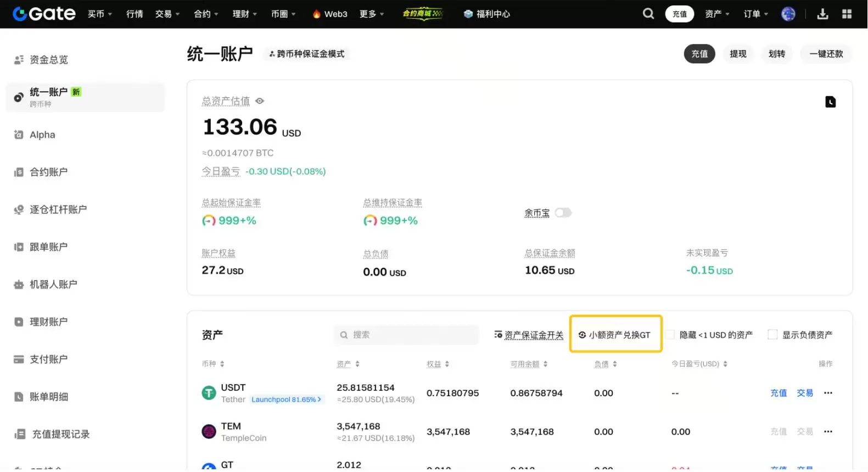Viewport: 868px width, 472px height.
Task: Click the USDT Tether coin icon
Action: 209,393
